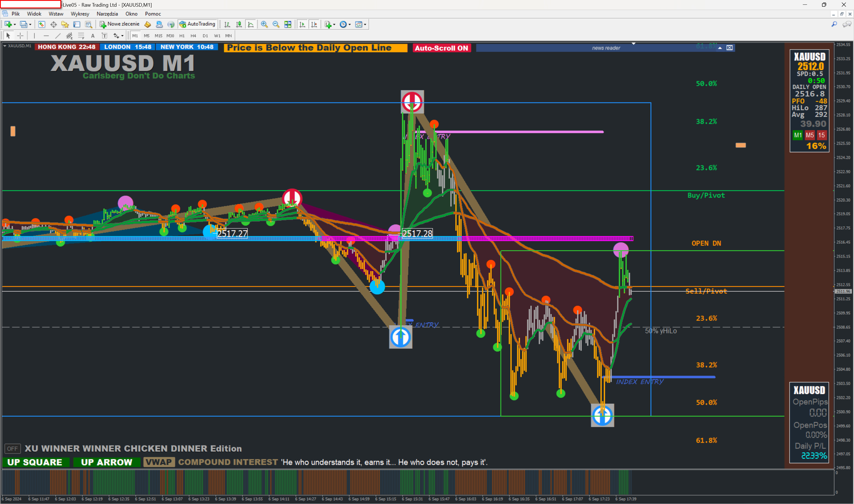Toggle the Auto-Scroll ON label
Viewport: 854px width, 504px height.
point(441,48)
